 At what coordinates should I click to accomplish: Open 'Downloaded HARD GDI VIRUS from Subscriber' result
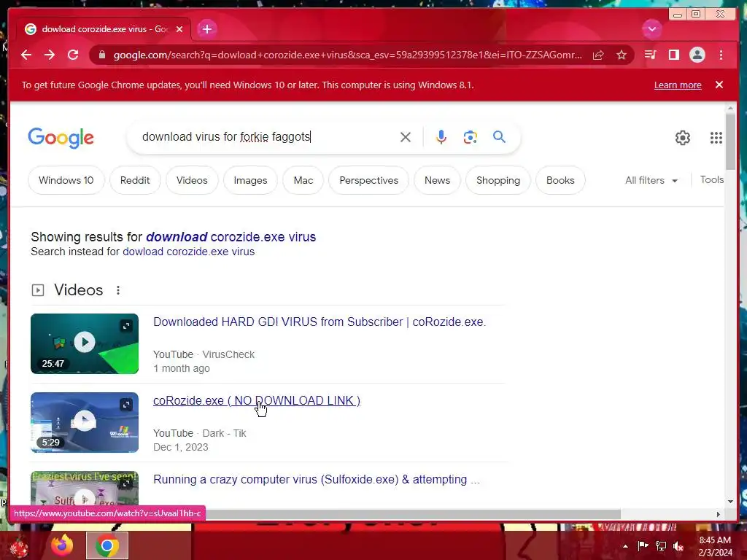(x=320, y=322)
